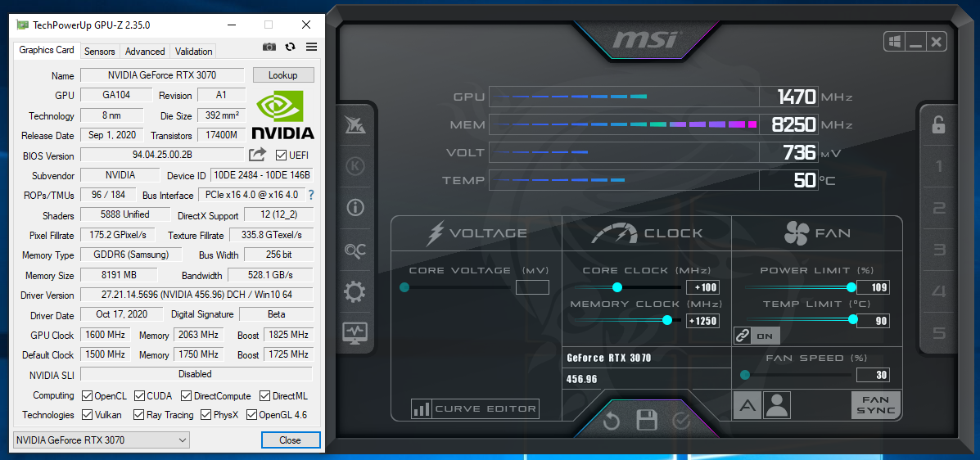Click the Core Voltage slider handle
This screenshot has width=980, height=460.
404,286
